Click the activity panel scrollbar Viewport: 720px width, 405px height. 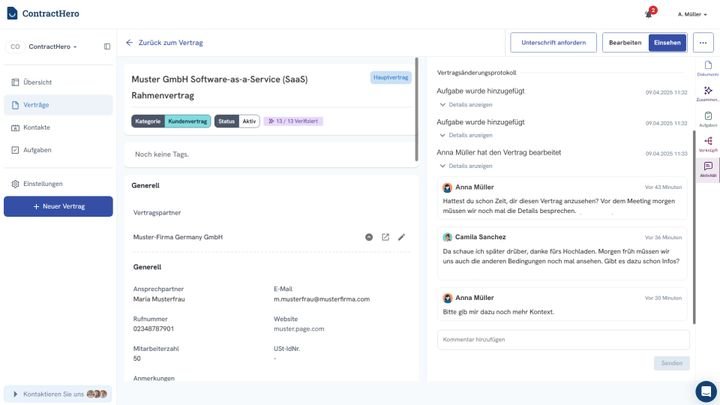click(694, 227)
